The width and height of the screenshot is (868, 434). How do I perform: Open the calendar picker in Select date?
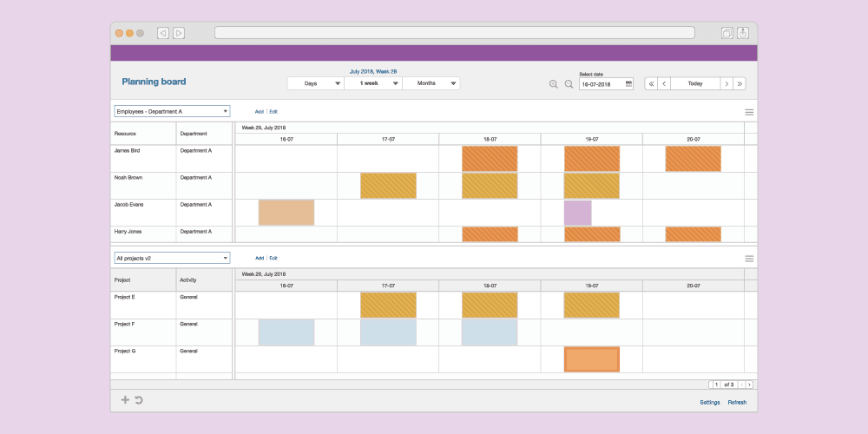click(x=628, y=84)
